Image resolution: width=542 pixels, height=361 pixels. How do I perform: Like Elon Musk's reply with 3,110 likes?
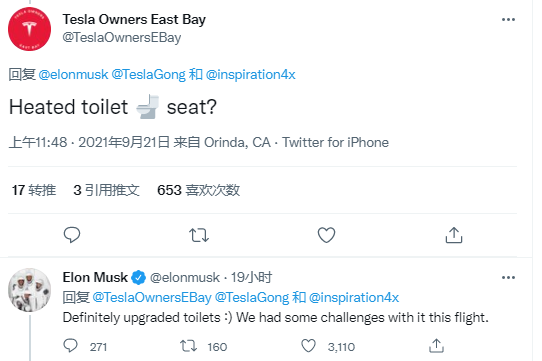(x=308, y=346)
